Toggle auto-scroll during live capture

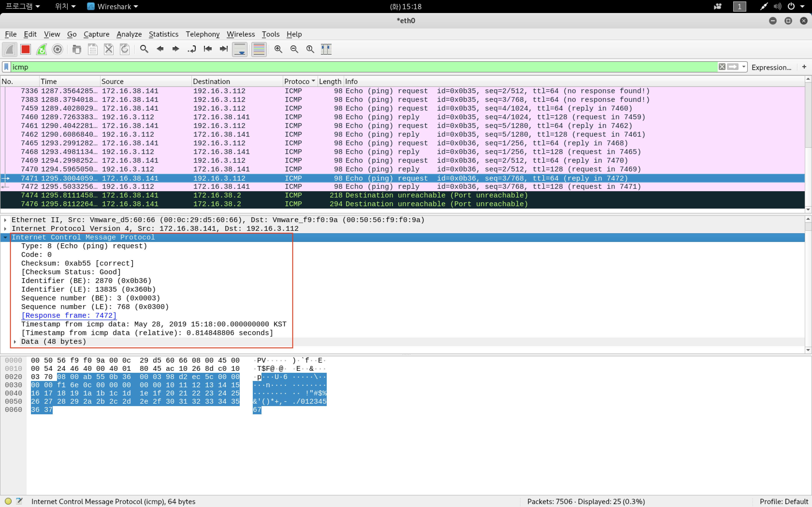click(239, 49)
